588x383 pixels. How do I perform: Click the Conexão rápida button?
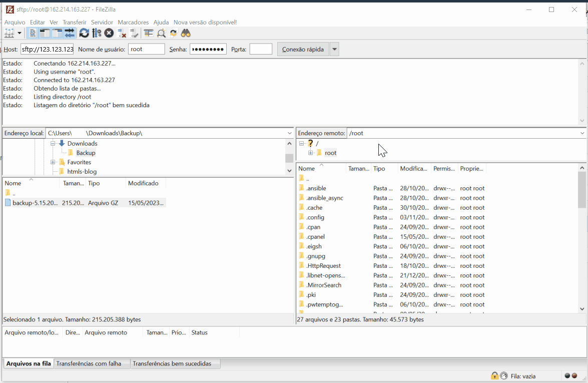click(303, 49)
